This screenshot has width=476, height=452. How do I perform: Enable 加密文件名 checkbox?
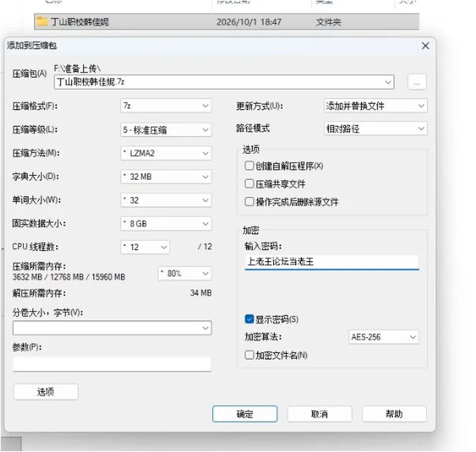[x=249, y=355]
